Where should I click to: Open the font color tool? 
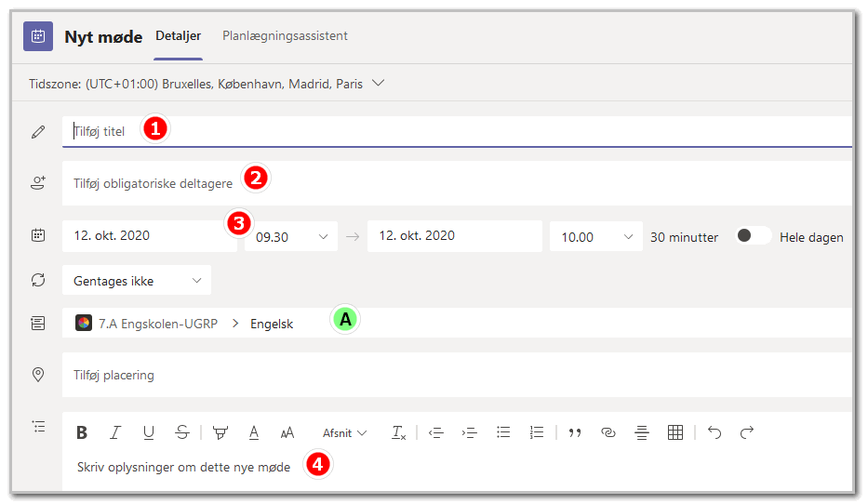click(254, 432)
